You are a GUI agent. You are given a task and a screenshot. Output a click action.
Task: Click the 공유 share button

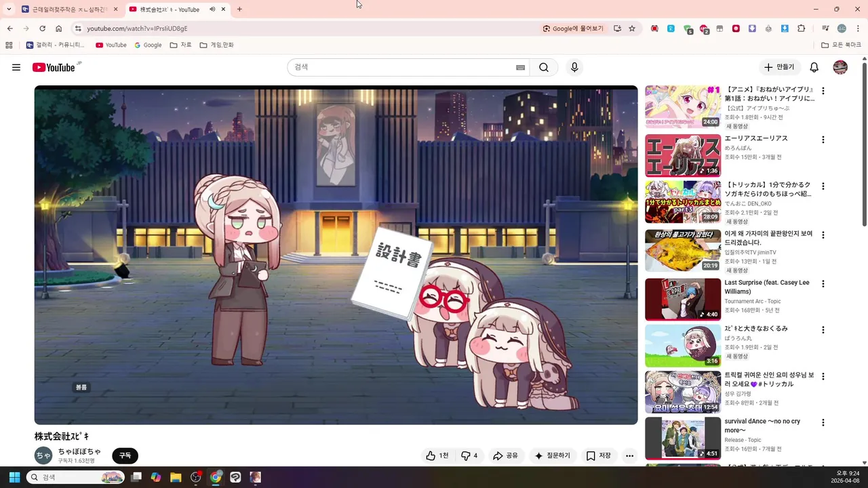[505, 455]
